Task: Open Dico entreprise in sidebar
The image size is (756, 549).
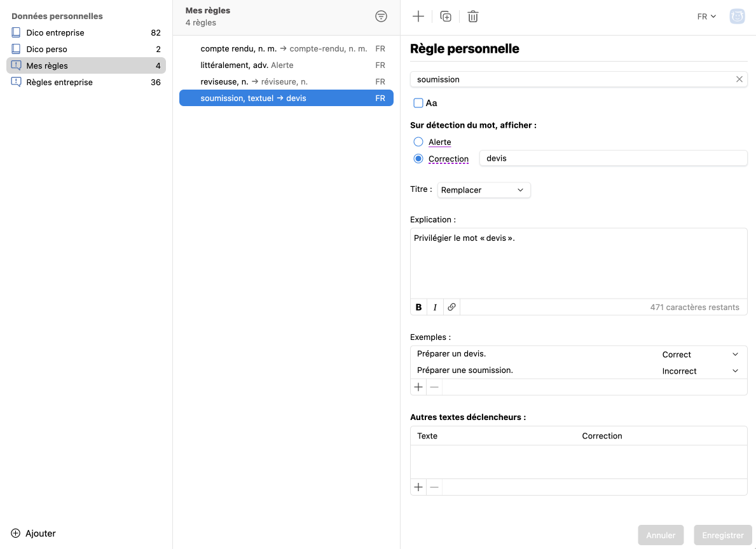Action: point(55,33)
